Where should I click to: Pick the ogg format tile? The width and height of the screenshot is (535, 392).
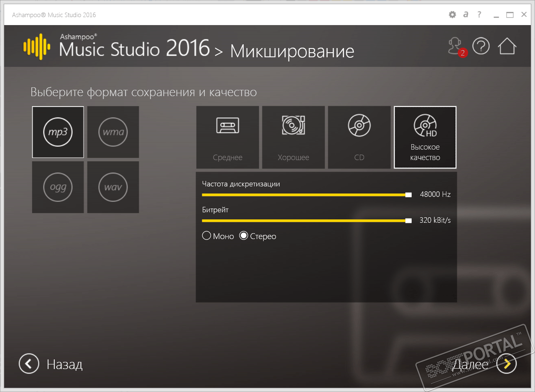pyautogui.click(x=58, y=187)
